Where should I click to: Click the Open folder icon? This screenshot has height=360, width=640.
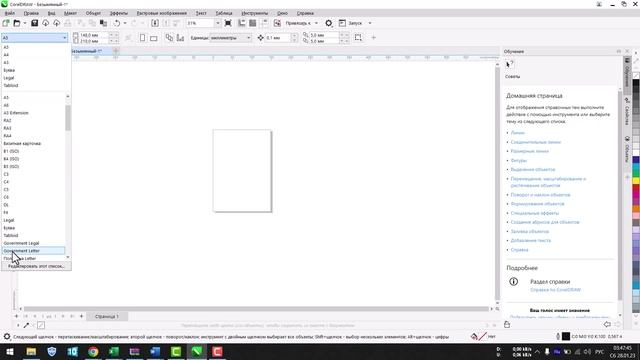tap(17, 23)
